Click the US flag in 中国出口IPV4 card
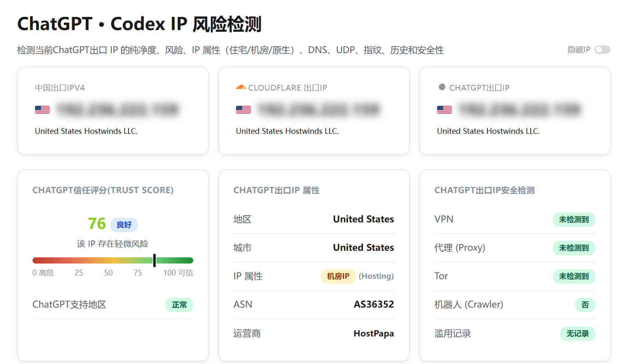This screenshot has width=618, height=364. click(x=42, y=110)
